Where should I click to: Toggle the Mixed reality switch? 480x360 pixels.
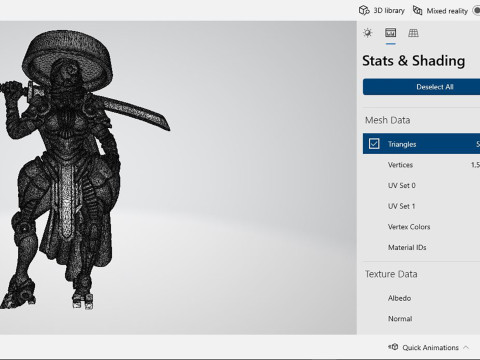click(477, 11)
